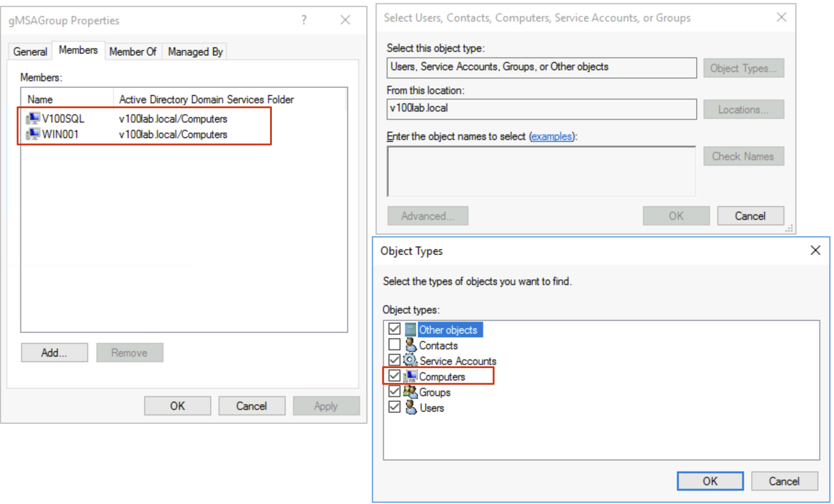The image size is (834, 504).
Task: Click the Users type icon
Action: (411, 407)
